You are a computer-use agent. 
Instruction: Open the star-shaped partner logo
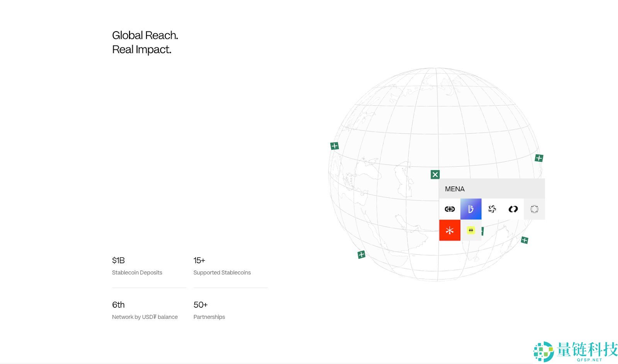[x=492, y=209]
